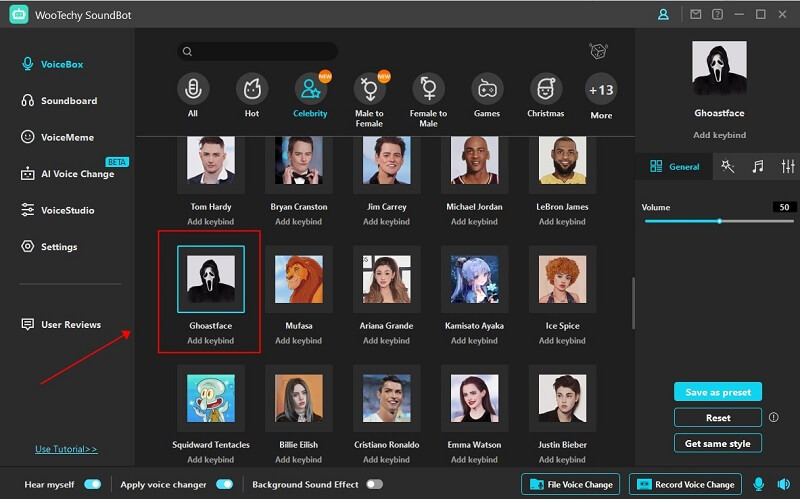
Task: Switch to the VoiceStudio sidebar item
Action: coord(67,210)
